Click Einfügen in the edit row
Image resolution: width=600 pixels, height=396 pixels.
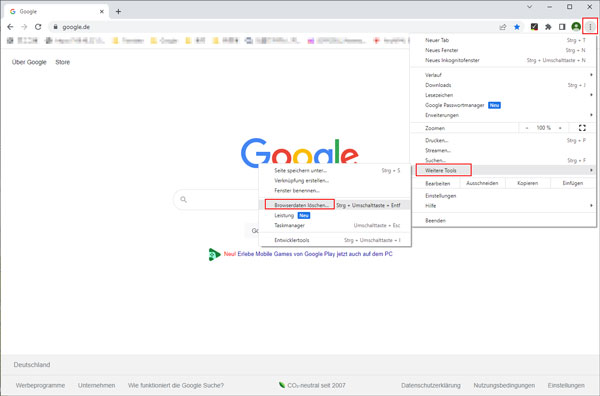coord(572,183)
